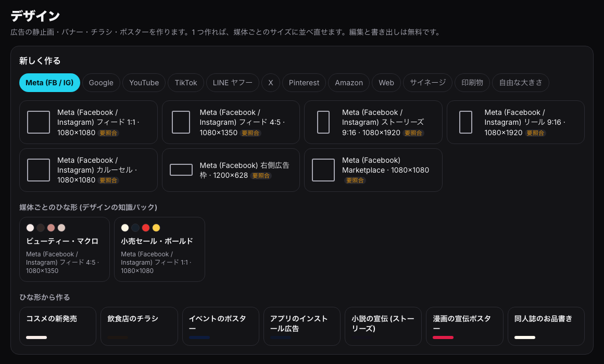Click the dark brown swatch in ビューティー・マクロ

pyautogui.click(x=41, y=228)
